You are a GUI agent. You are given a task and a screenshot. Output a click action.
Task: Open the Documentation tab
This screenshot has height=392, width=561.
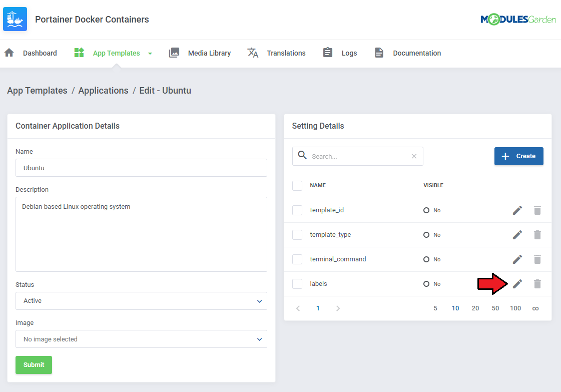click(417, 53)
